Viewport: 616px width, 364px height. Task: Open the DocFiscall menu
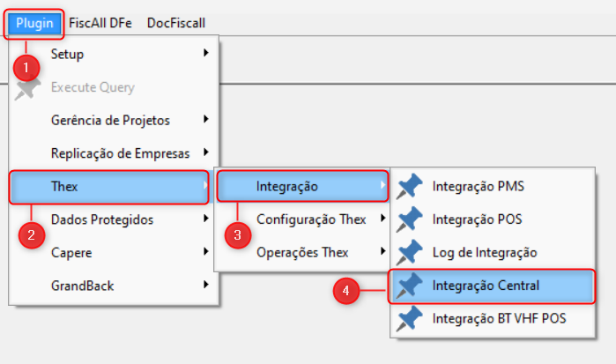[176, 23]
